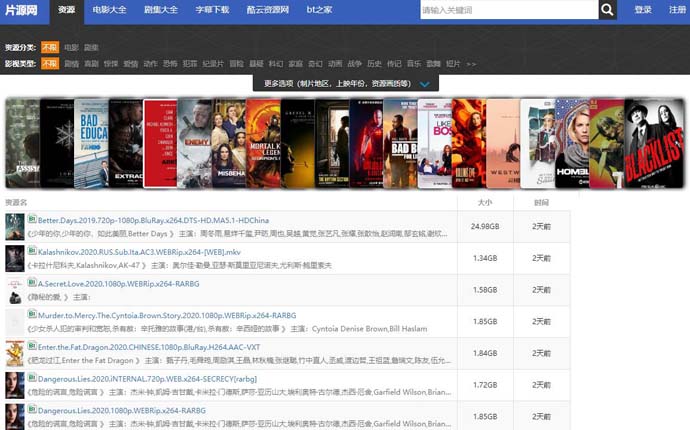This screenshot has height=430, width=690.
Task: Show more genres with >> arrow
Action: click(x=471, y=64)
